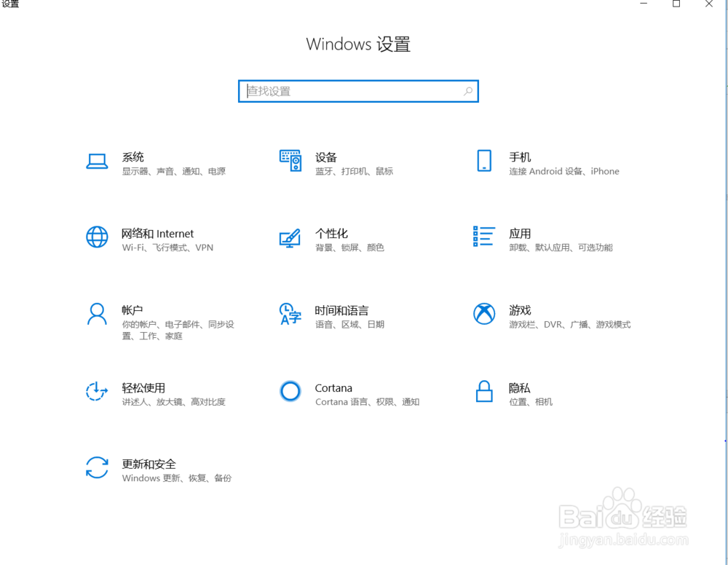Close the Settings window

click(709, 4)
